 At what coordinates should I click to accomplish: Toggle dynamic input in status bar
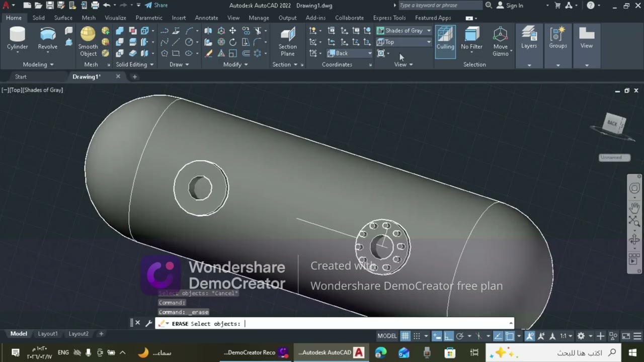pos(437,336)
